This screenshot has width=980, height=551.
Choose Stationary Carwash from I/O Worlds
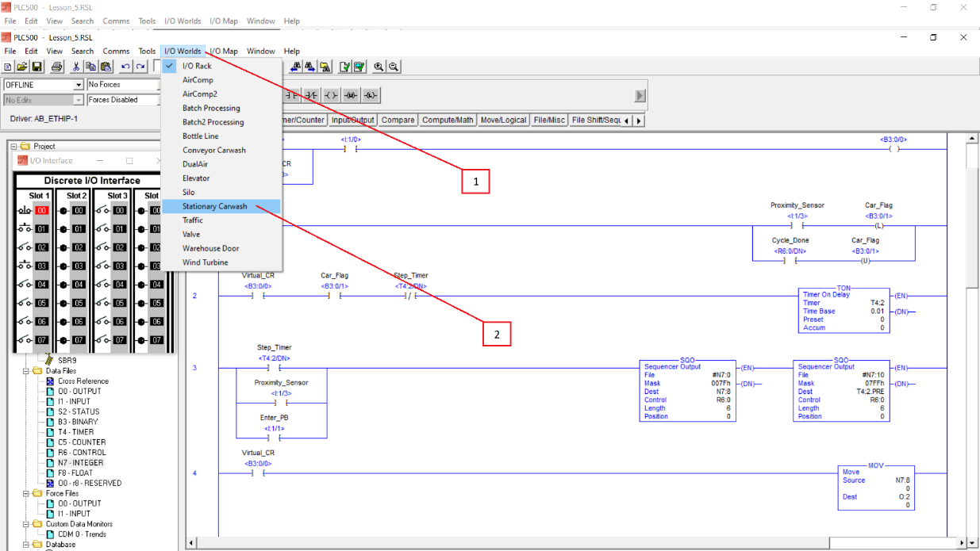coord(214,206)
